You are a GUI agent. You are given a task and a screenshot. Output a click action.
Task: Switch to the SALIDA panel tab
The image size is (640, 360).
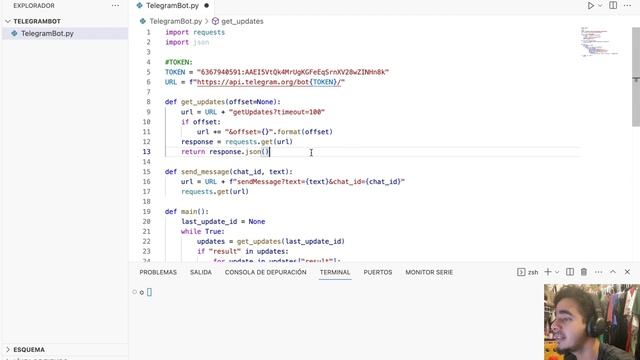click(x=200, y=272)
